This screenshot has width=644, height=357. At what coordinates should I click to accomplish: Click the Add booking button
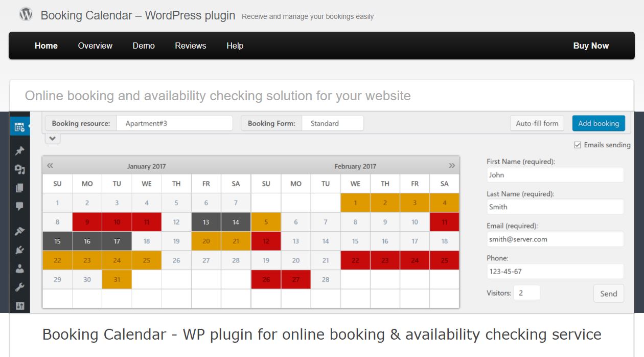click(599, 123)
